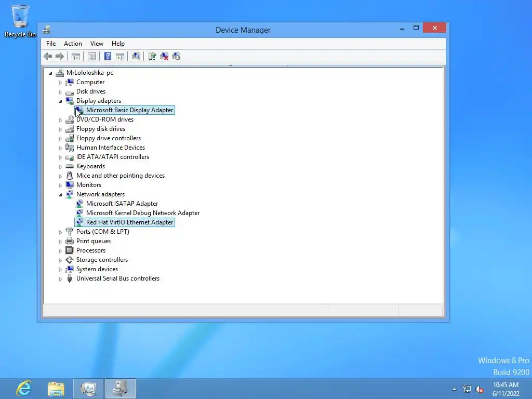Image resolution: width=532 pixels, height=399 pixels.
Task: Click the Device Manager title bar icon
Action: [46, 30]
